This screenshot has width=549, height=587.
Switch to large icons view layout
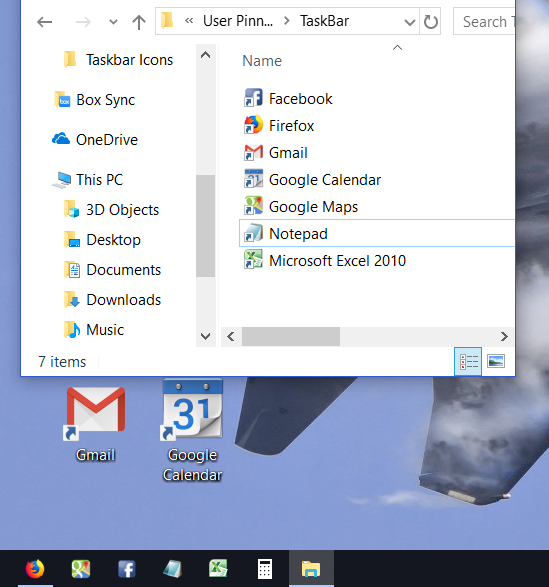click(x=496, y=361)
